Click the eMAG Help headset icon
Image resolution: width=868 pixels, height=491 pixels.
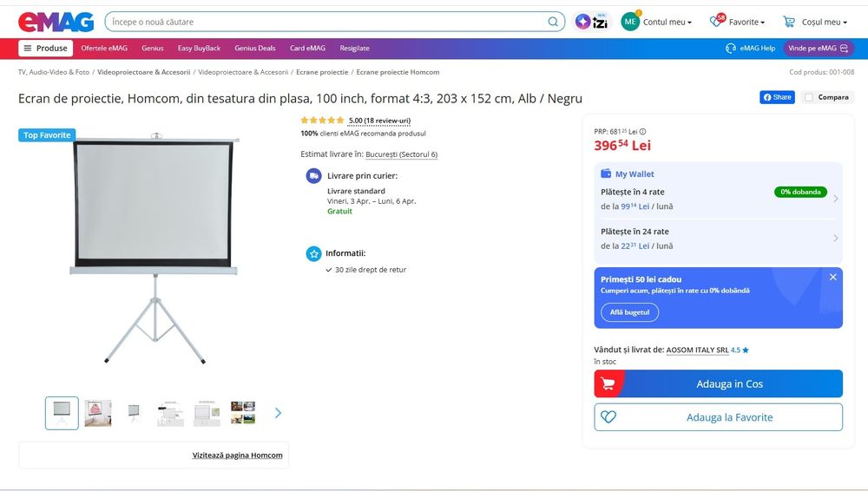(731, 49)
